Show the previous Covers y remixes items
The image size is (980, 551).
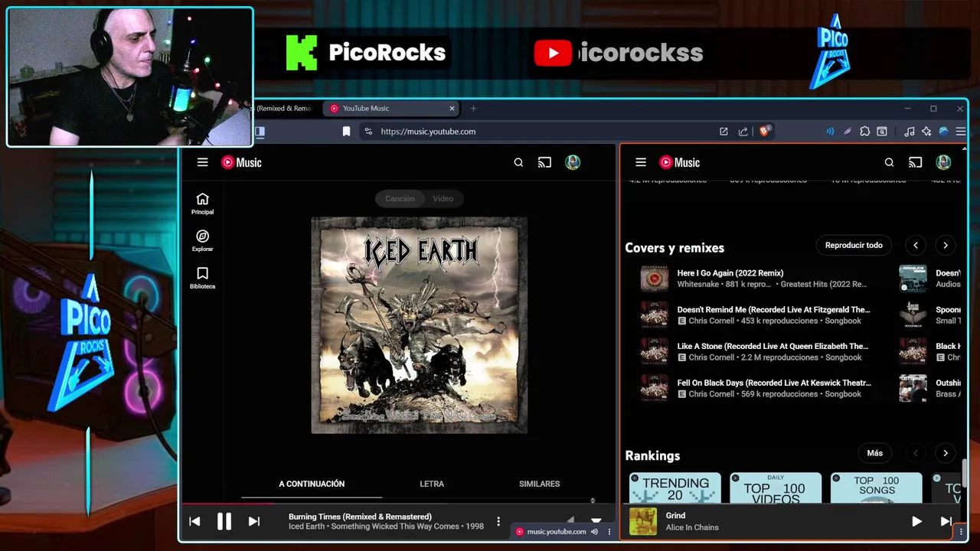[x=916, y=246]
